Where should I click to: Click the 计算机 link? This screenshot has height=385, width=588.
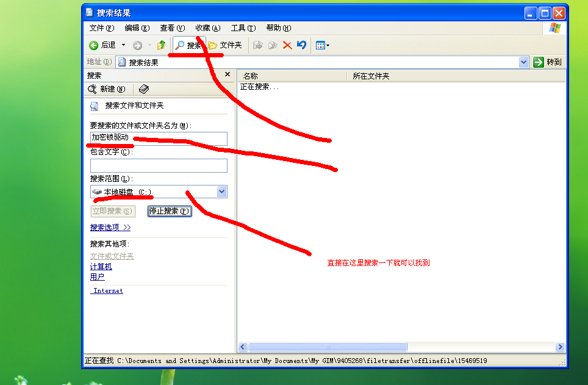[x=101, y=267]
